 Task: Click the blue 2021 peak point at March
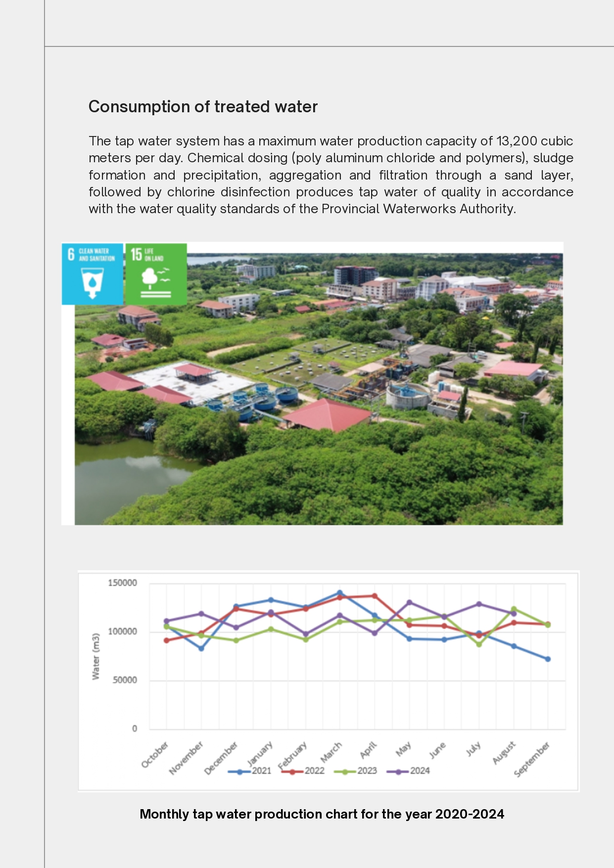click(340, 593)
